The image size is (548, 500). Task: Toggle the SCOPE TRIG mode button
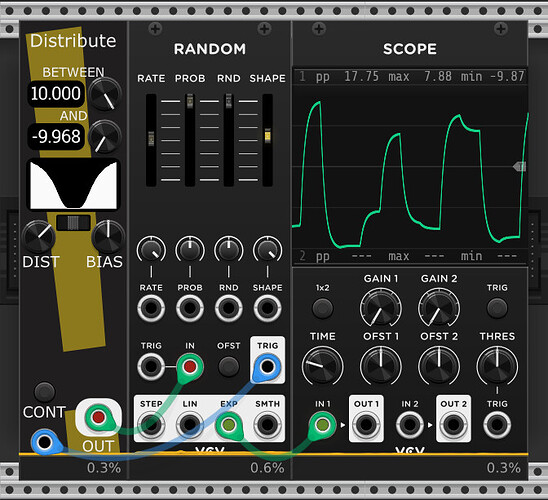[497, 308]
